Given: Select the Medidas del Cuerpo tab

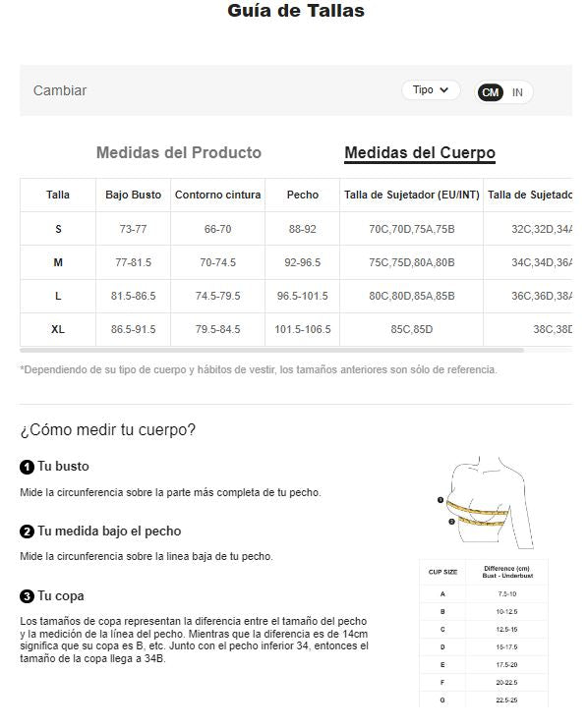Looking at the screenshot, I should [x=420, y=152].
